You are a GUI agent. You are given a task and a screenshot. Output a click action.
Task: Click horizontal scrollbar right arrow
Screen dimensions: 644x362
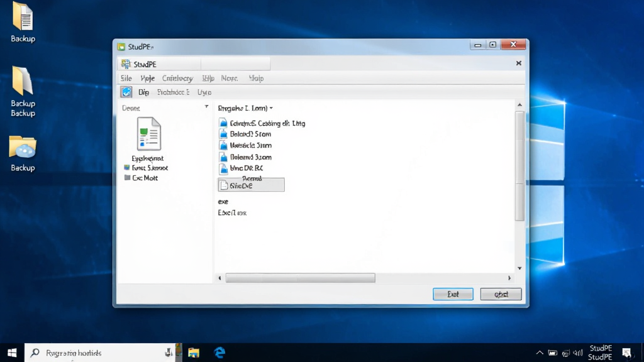tap(509, 278)
